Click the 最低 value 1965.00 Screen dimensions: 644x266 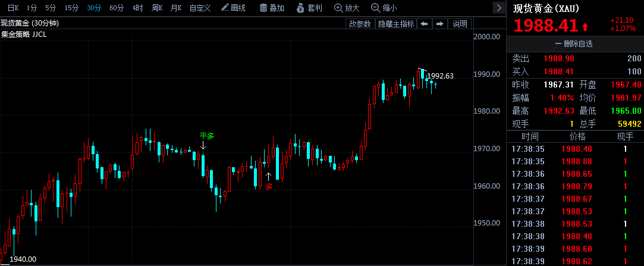coord(626,111)
